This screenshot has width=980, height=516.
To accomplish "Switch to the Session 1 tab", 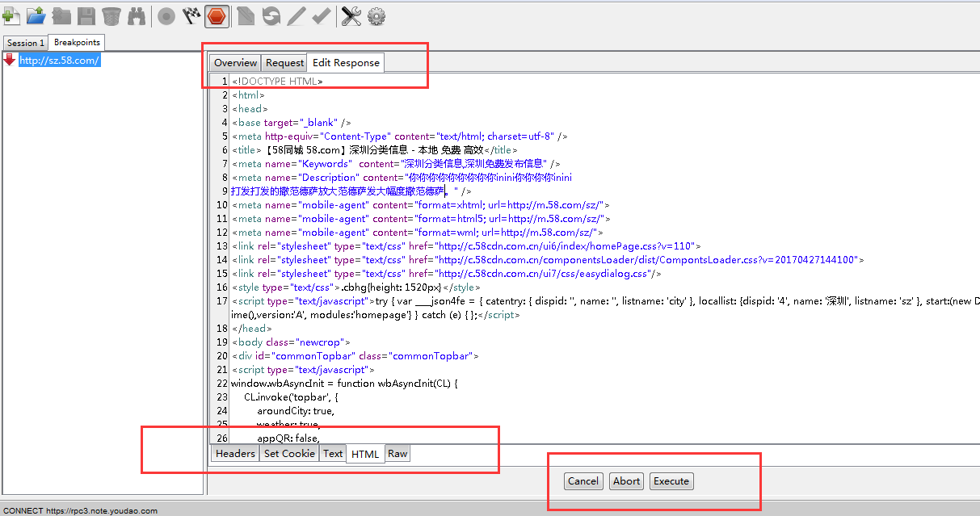I will tap(25, 43).
